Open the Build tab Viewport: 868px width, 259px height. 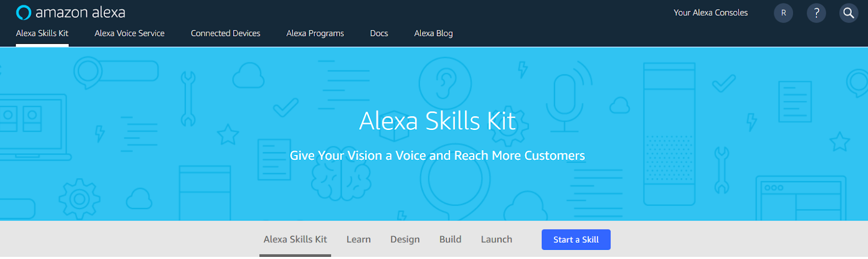tap(450, 239)
